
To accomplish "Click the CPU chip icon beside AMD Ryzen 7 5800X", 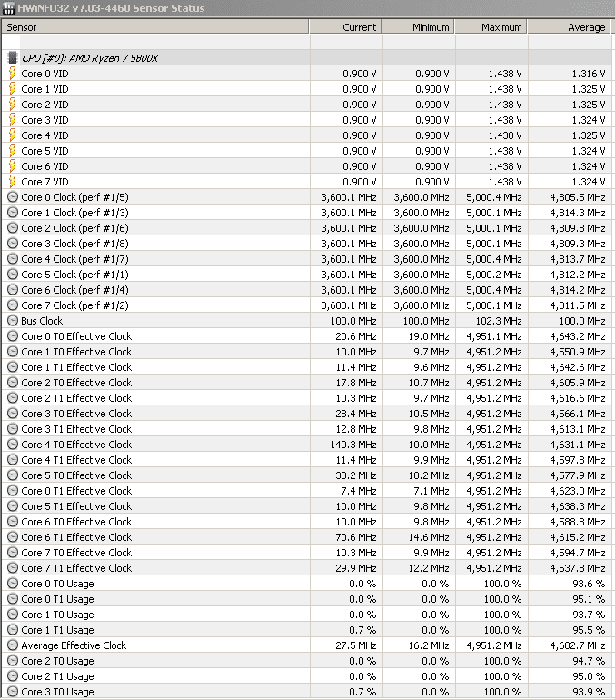I will tap(13, 57).
